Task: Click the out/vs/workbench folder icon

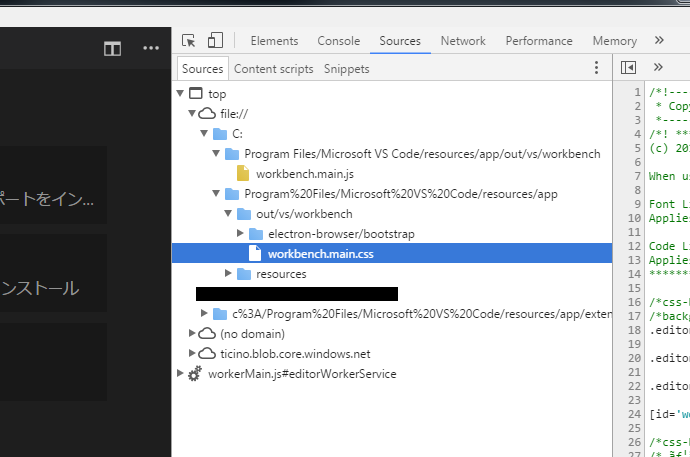Action: (244, 214)
